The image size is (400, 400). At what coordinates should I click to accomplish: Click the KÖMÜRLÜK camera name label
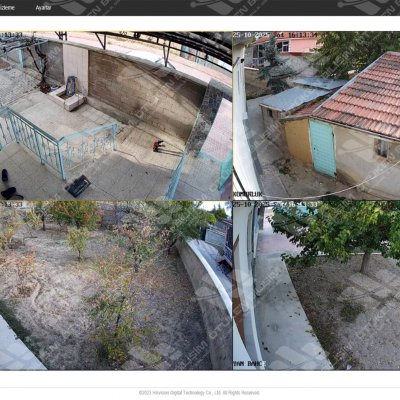[248, 194]
